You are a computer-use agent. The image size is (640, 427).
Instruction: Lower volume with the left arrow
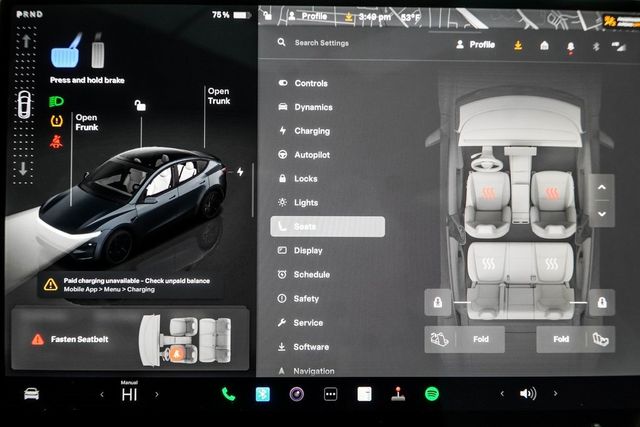pos(502,394)
